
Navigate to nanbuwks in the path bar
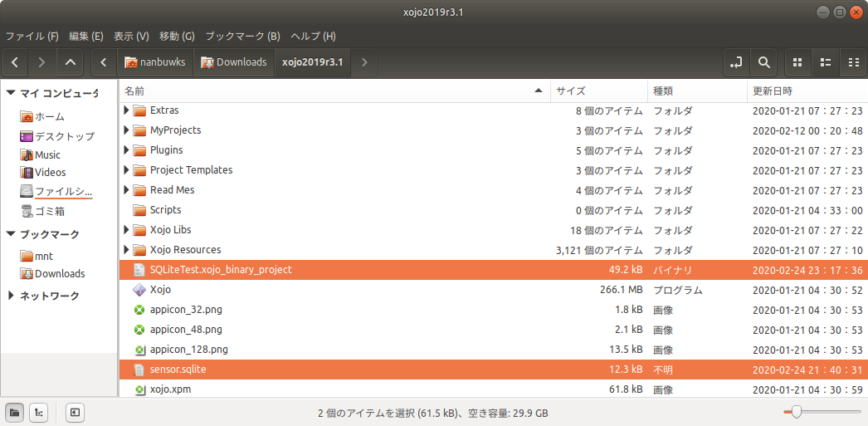(x=155, y=62)
